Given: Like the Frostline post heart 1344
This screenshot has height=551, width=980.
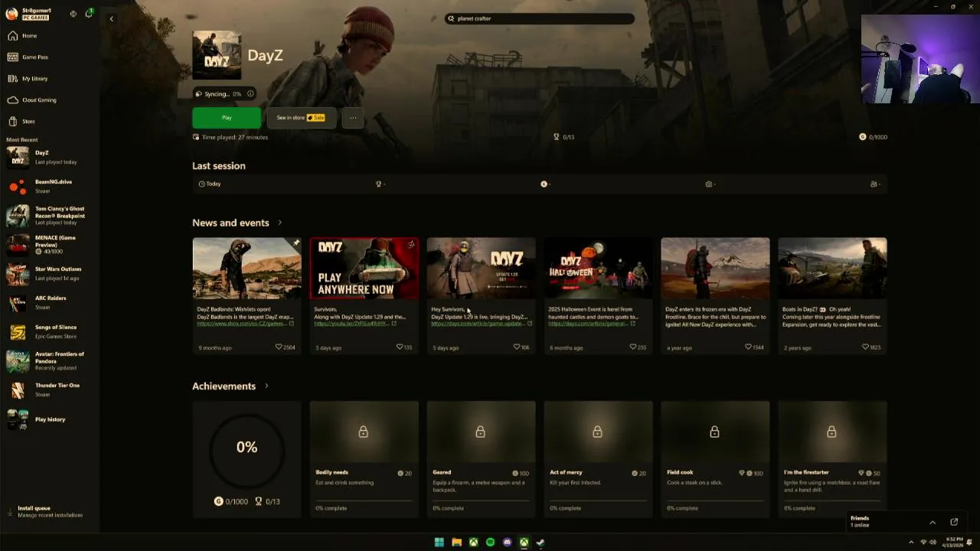Looking at the screenshot, I should [x=748, y=347].
